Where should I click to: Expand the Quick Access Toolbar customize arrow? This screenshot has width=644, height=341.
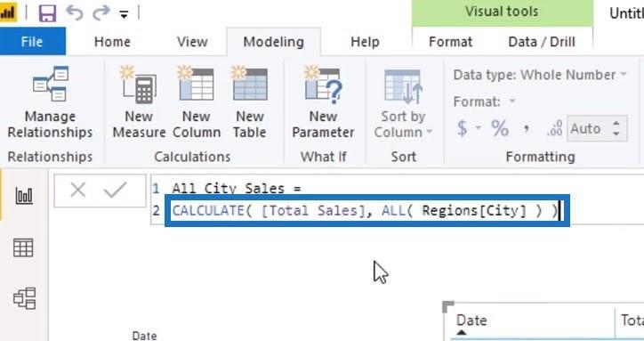pos(124,15)
